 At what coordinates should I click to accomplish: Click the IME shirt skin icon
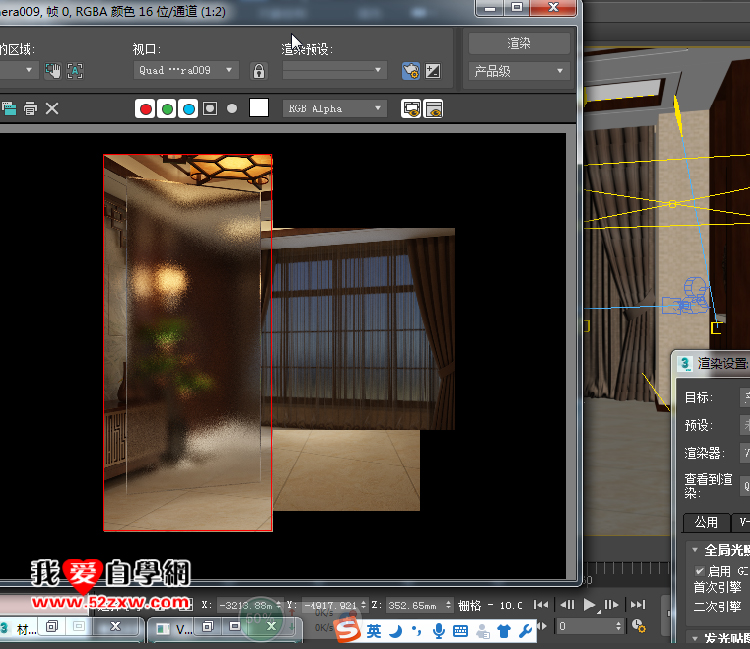click(504, 631)
